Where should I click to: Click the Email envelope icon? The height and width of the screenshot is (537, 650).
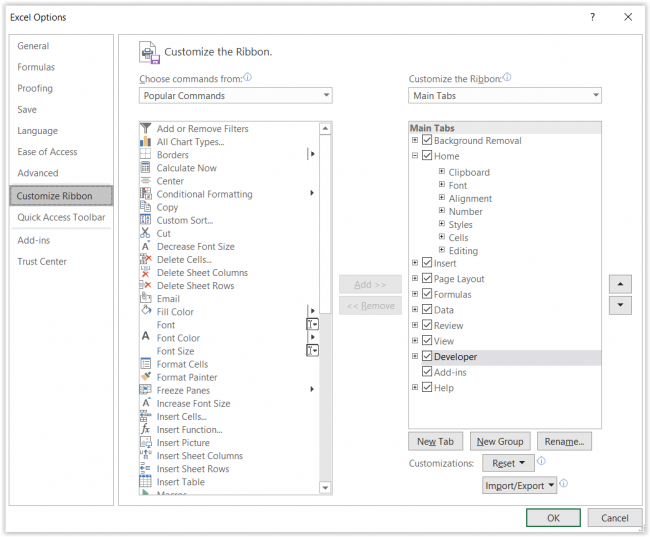(146, 298)
